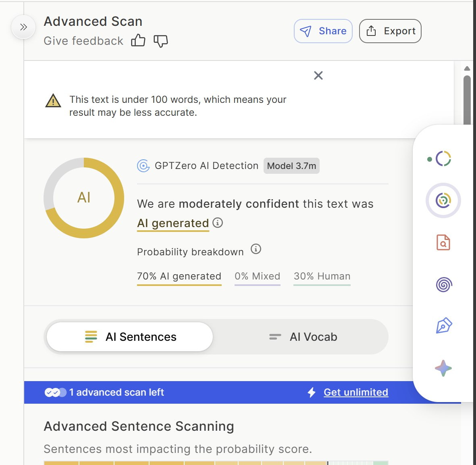Toggle the advanced scan switch

point(56,392)
